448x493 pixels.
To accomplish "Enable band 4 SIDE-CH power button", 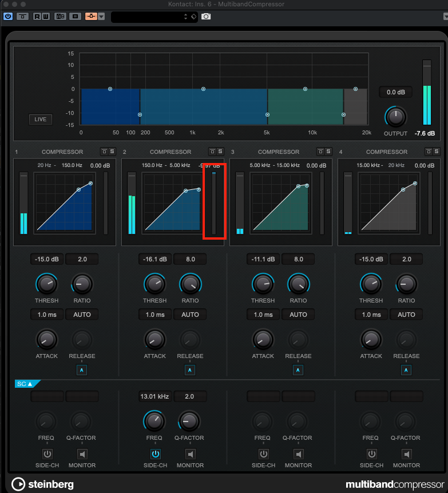I will click(371, 454).
